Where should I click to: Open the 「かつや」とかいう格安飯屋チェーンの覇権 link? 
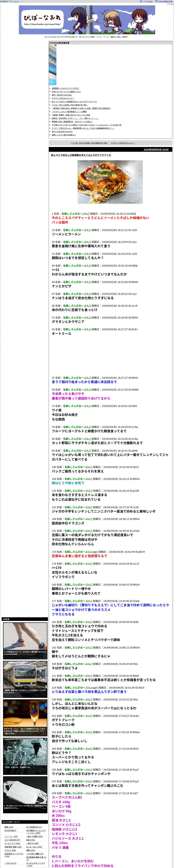click(x=69, y=112)
